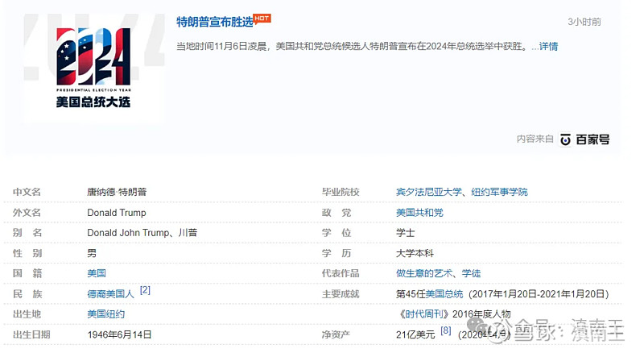
Task: Select the 大学本科 education value
Action: coord(415,253)
